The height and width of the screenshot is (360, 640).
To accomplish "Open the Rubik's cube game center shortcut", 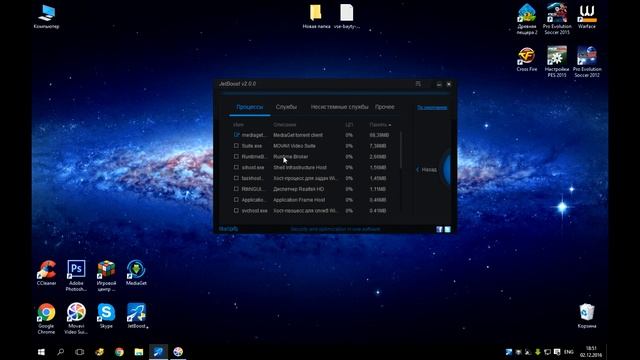I will [x=106, y=276].
